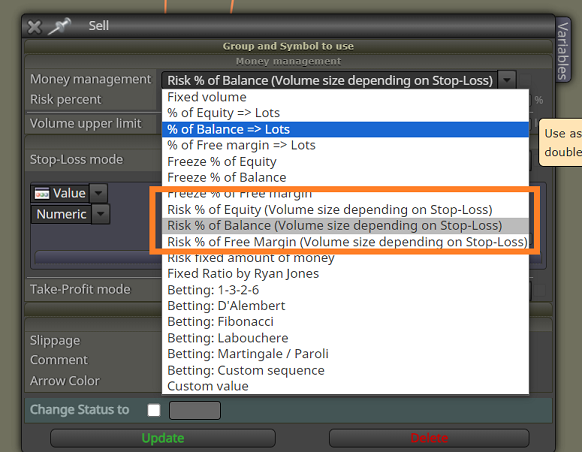Select Freeze % of Balance option

point(345,177)
